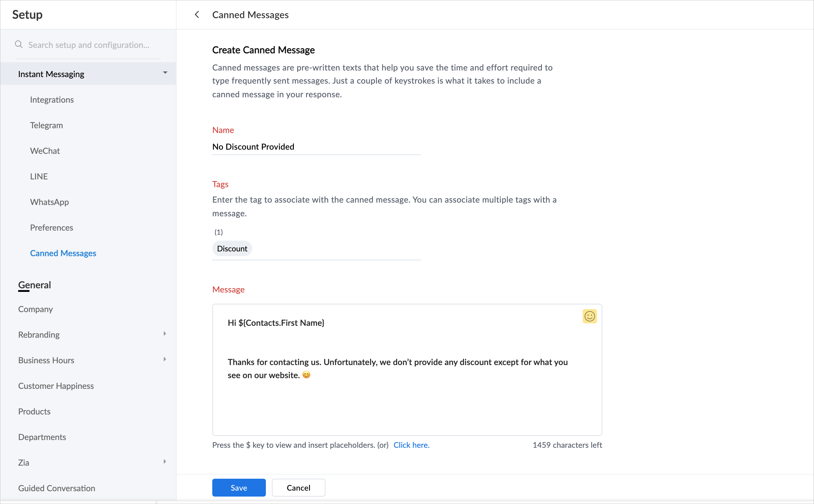Viewport: 814px width, 504px height.
Task: Open the emoji picker in Message box
Action: (x=589, y=316)
